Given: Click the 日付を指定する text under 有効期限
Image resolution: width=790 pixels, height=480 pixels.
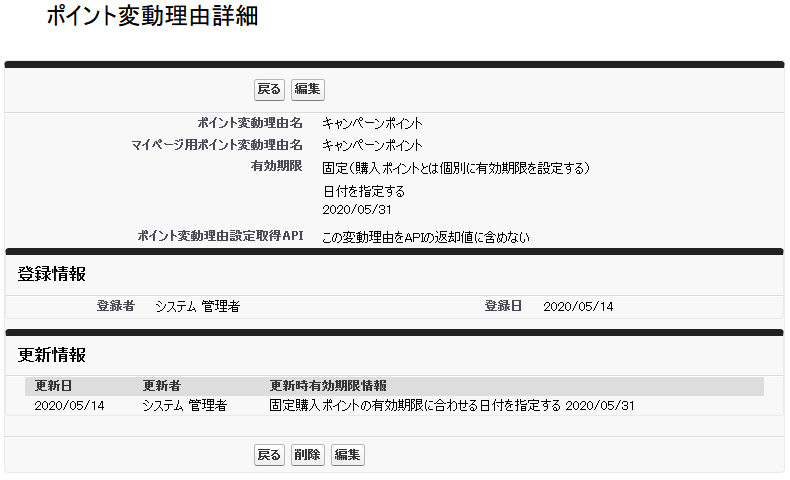Looking at the screenshot, I should click(364, 191).
